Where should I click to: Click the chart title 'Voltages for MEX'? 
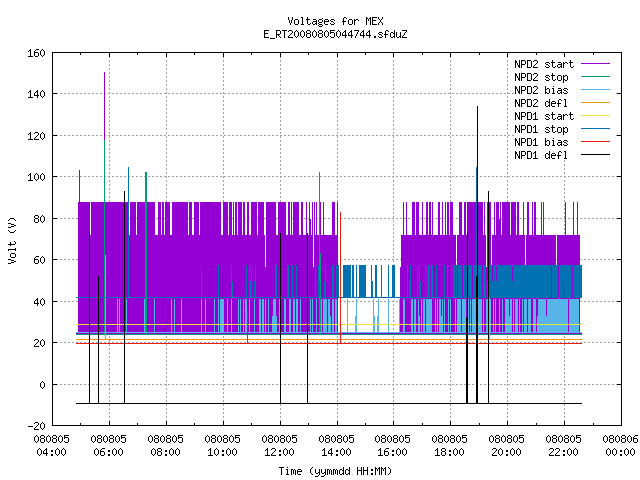(x=335, y=21)
